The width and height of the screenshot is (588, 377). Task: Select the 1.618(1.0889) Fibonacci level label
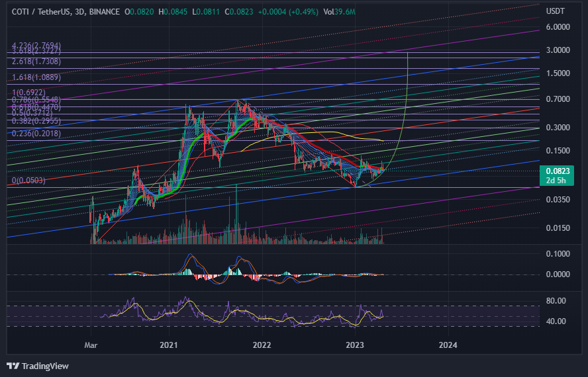[36, 77]
